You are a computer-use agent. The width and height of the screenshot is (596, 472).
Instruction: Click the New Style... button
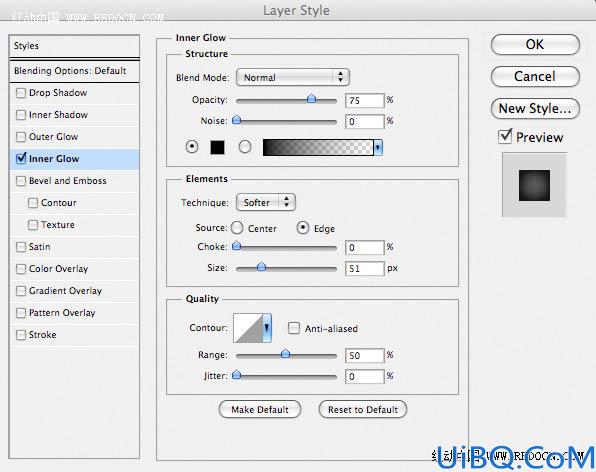click(535, 109)
